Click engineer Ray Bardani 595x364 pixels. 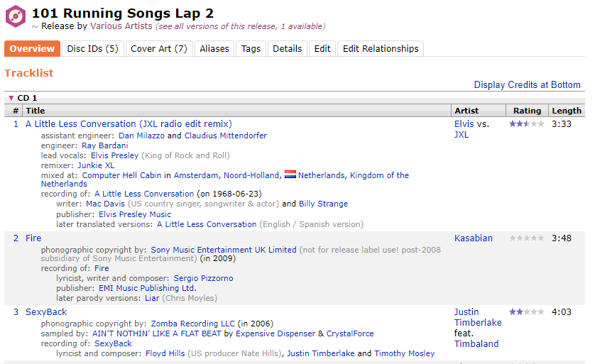[x=105, y=145]
